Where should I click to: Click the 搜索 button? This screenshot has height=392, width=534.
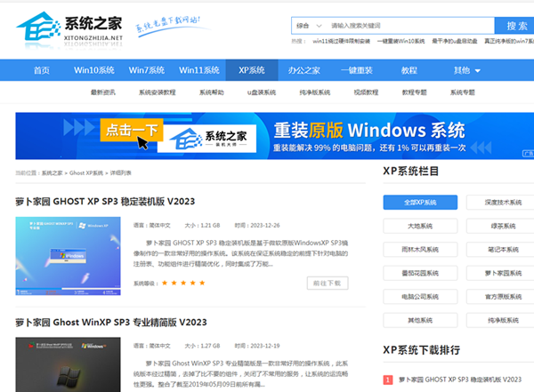516,26
